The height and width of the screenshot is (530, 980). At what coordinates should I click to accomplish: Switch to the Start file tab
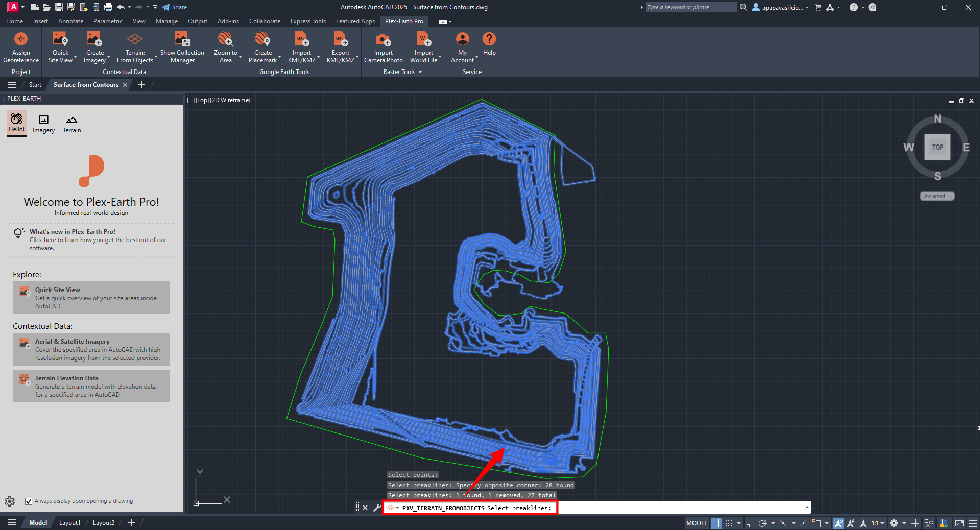click(x=35, y=85)
